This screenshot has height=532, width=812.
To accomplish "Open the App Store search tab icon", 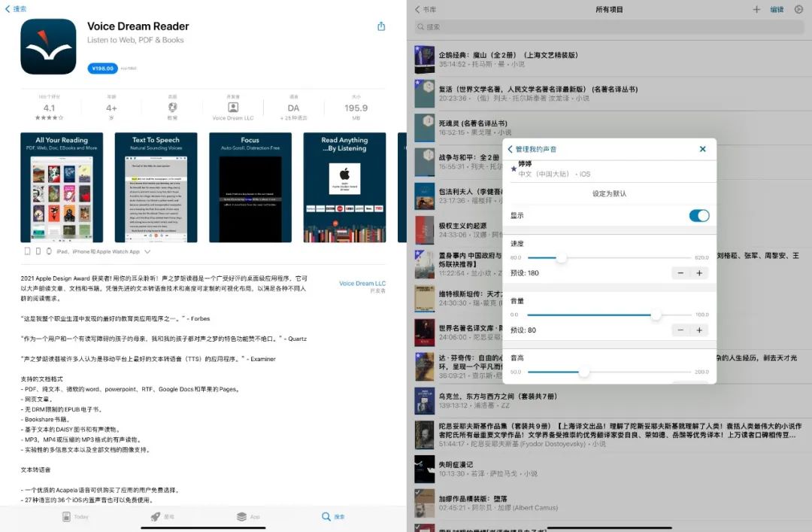I will pos(331,517).
